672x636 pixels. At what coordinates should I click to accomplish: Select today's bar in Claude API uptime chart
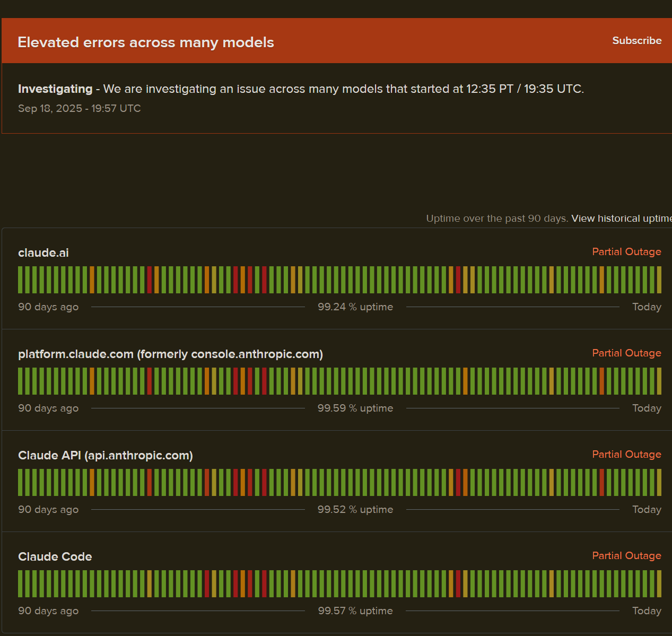659,482
